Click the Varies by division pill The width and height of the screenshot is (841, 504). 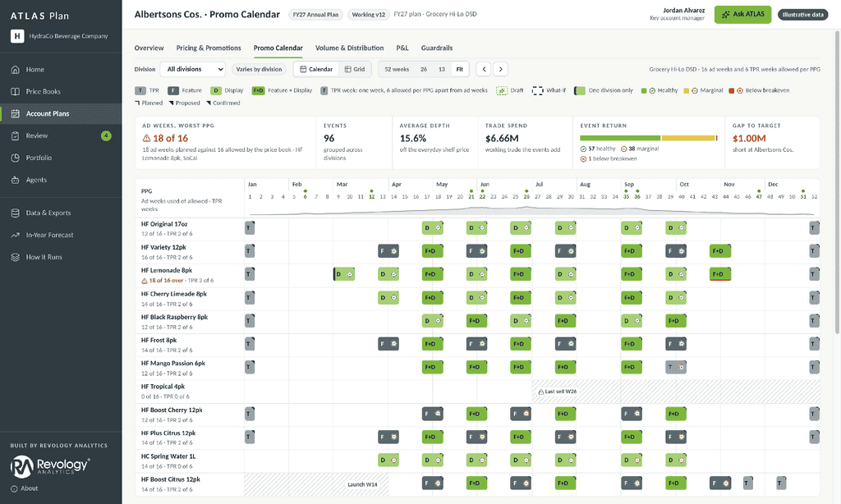(x=259, y=69)
